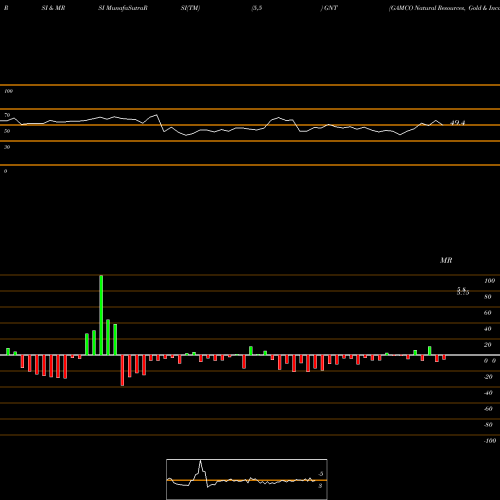This screenshot has height=500, width=500.
Task: Click the 'SI & MR' header text
Action: click(53, 8)
